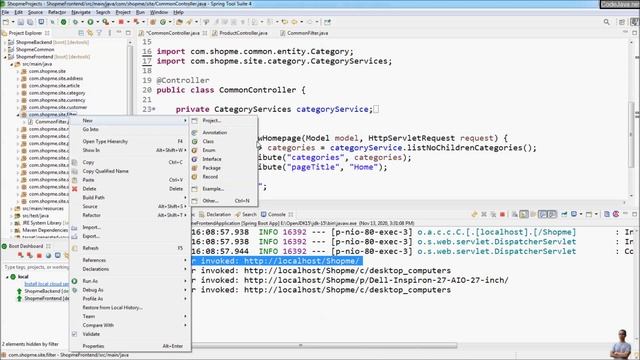The height and width of the screenshot is (360, 640).
Task: Click Remove All Terminated Launches icon
Action: (x=493, y=214)
